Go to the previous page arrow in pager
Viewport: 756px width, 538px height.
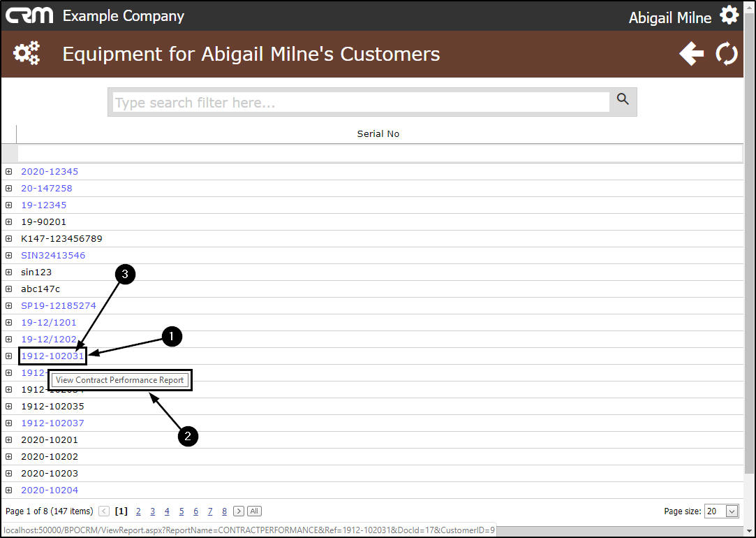pos(104,511)
